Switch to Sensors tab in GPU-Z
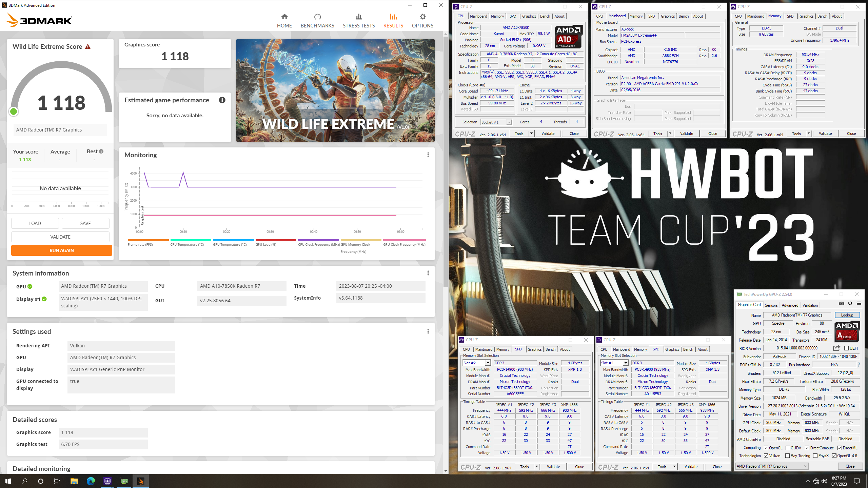The width and height of the screenshot is (868, 488). point(771,305)
